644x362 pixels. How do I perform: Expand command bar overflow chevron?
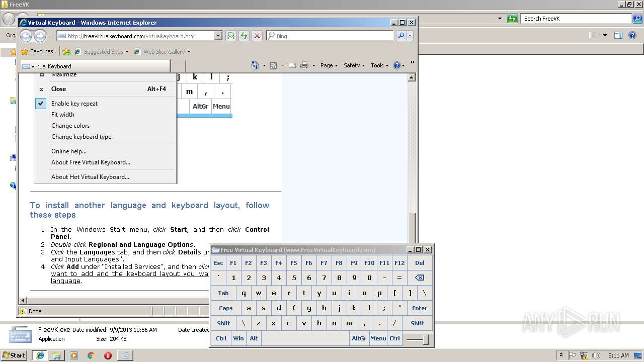click(412, 63)
